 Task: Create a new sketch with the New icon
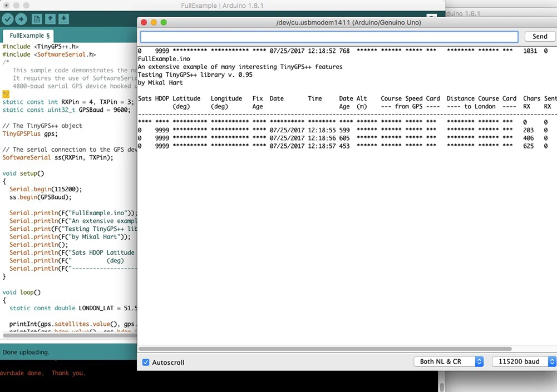pyautogui.click(x=37, y=19)
